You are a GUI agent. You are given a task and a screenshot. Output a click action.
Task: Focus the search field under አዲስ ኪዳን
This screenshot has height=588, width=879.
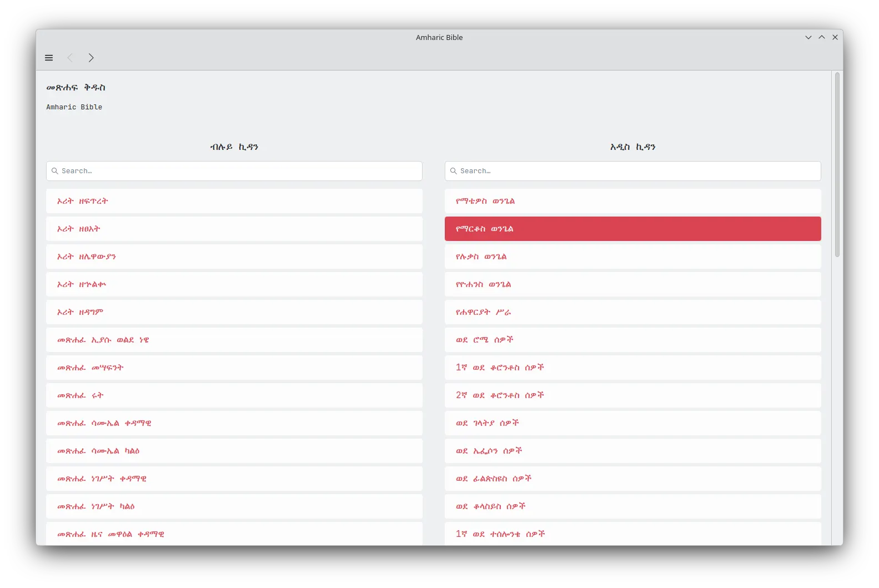(x=633, y=171)
